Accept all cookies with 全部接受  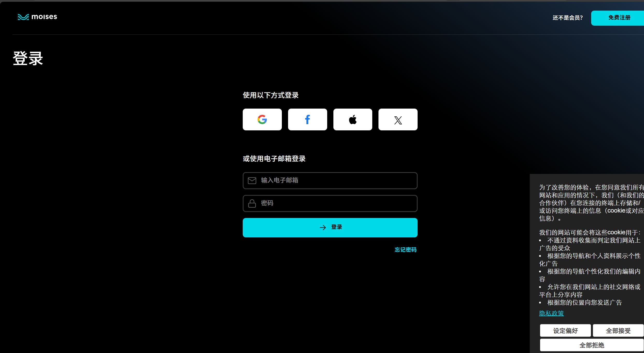pyautogui.click(x=618, y=331)
